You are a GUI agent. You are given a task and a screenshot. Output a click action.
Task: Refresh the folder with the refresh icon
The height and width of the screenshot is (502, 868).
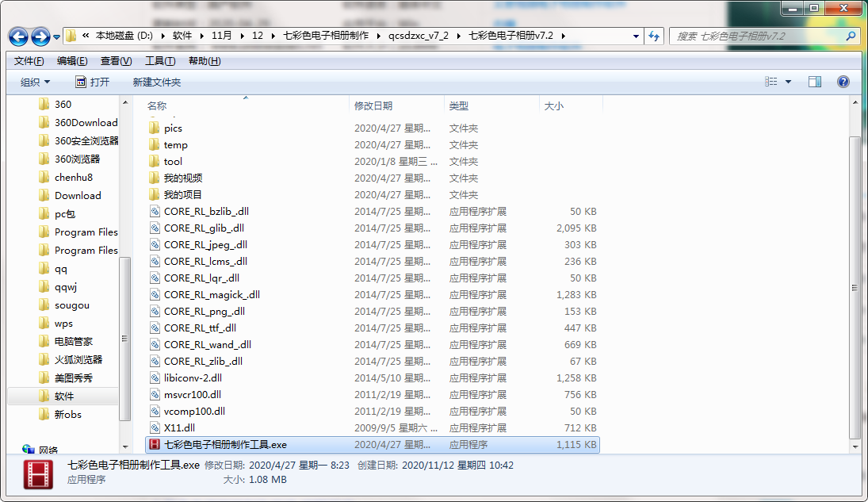coord(654,36)
